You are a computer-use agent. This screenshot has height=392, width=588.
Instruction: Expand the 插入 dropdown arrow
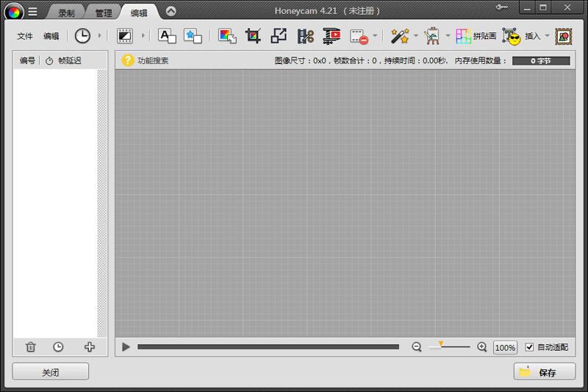point(547,36)
